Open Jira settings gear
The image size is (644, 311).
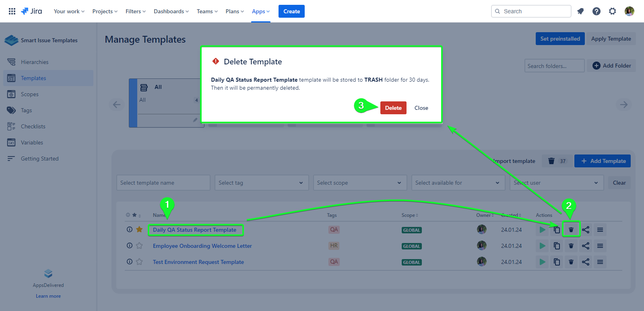pyautogui.click(x=612, y=11)
